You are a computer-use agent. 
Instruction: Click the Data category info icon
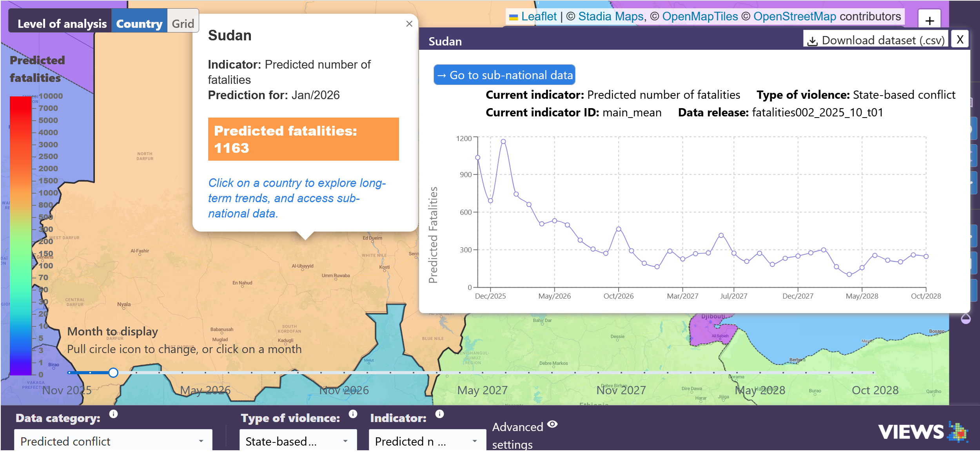click(113, 414)
